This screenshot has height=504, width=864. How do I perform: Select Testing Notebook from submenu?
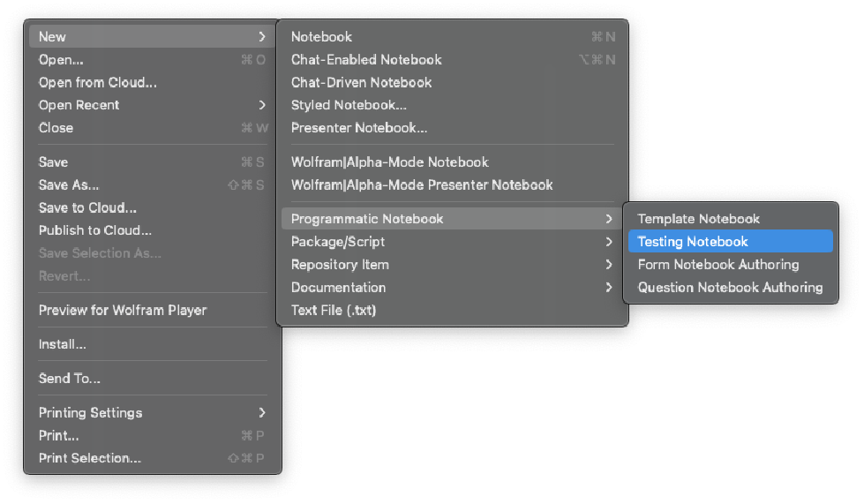pyautogui.click(x=693, y=241)
